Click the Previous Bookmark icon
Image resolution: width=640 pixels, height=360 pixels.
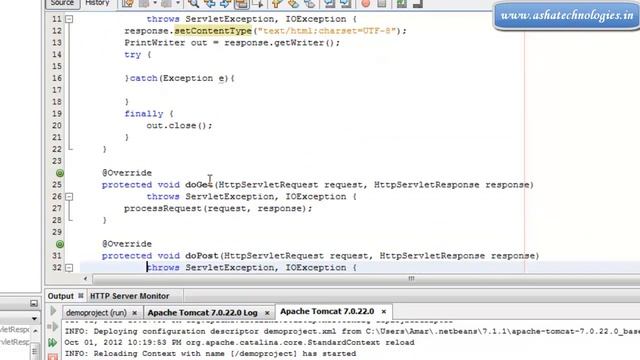click(277, 4)
